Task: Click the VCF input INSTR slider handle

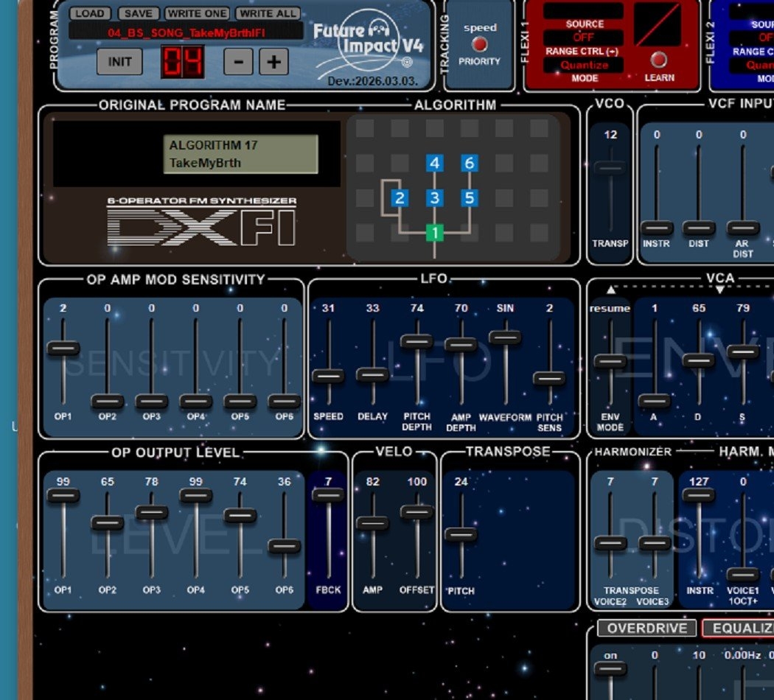Action: click(x=657, y=228)
